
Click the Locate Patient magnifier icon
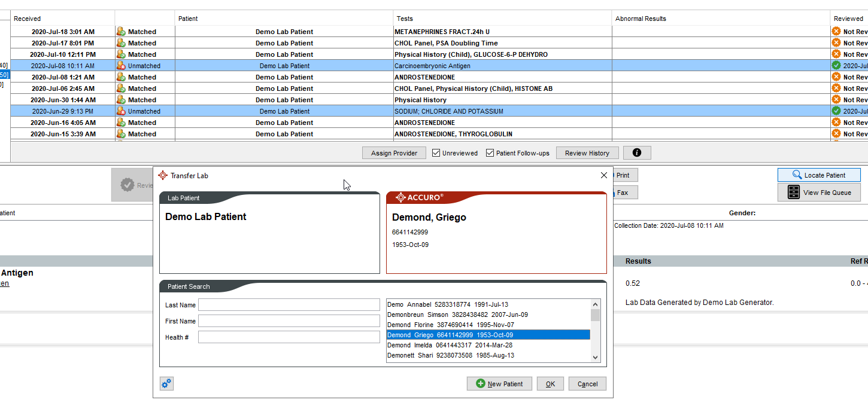pyautogui.click(x=797, y=175)
